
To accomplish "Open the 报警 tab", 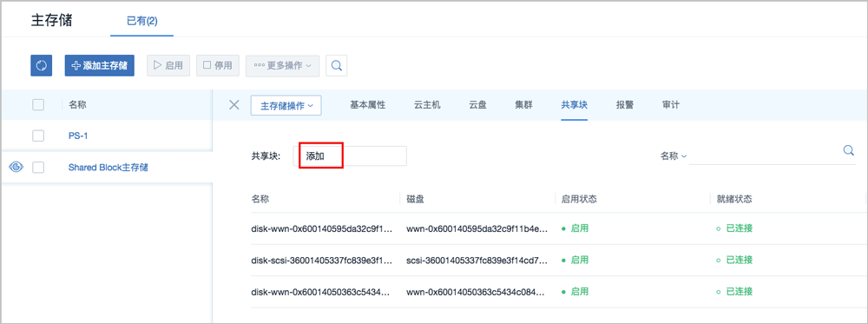I will coord(624,105).
